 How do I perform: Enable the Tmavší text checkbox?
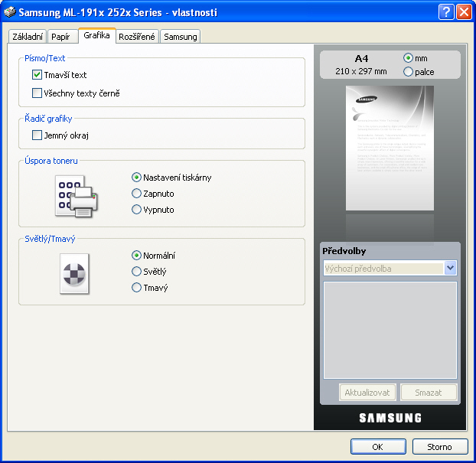pos(37,75)
